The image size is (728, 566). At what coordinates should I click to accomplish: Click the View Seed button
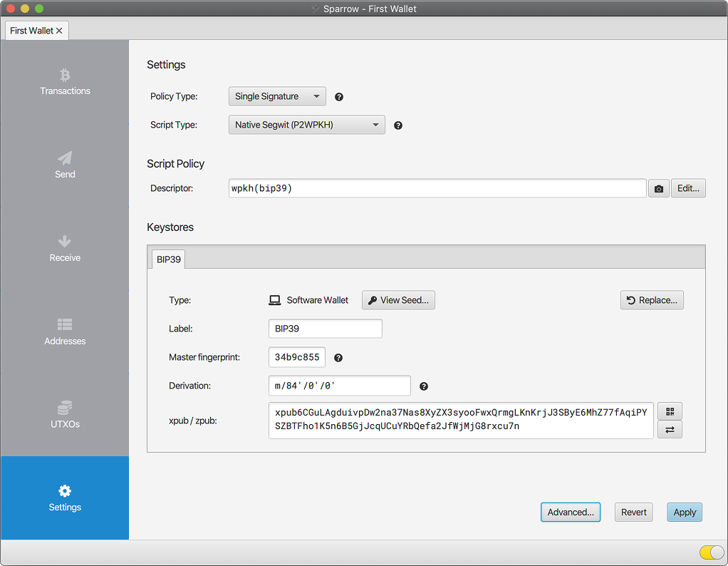tap(398, 300)
